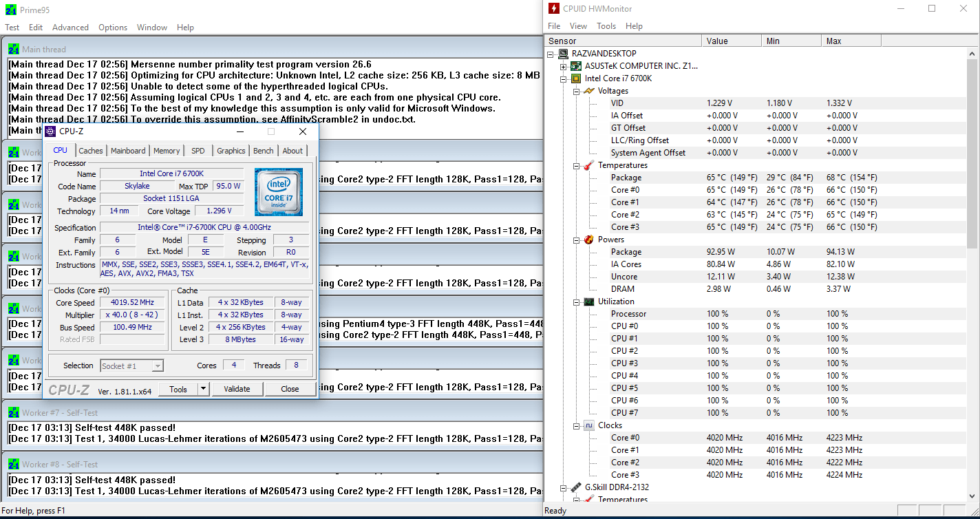Open the CPU-Z Tools dropdown arrow

pyautogui.click(x=203, y=389)
